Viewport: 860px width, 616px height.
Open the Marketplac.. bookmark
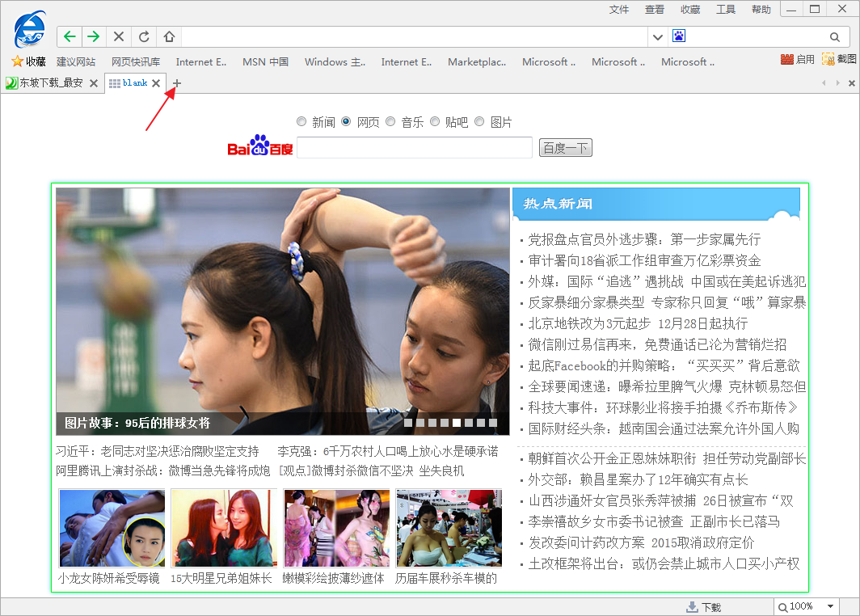click(x=477, y=61)
